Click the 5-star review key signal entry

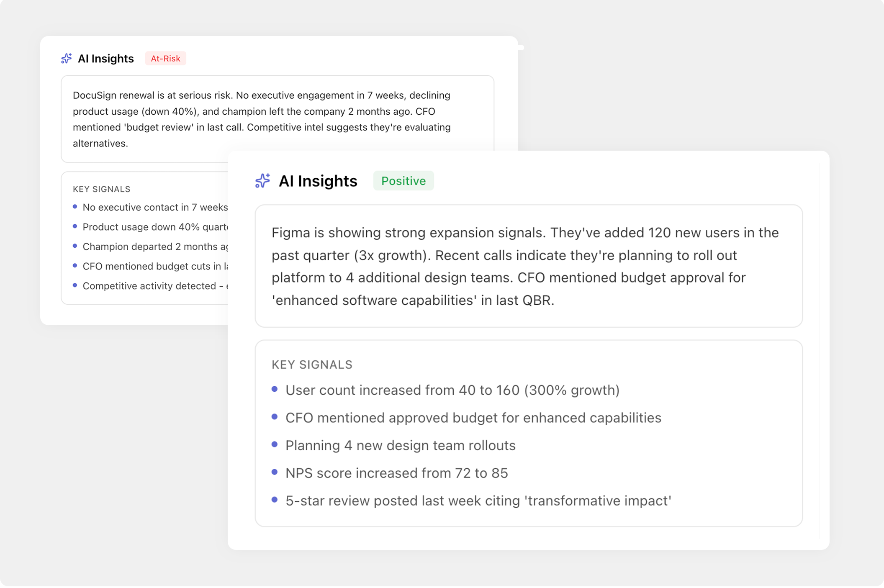click(478, 500)
